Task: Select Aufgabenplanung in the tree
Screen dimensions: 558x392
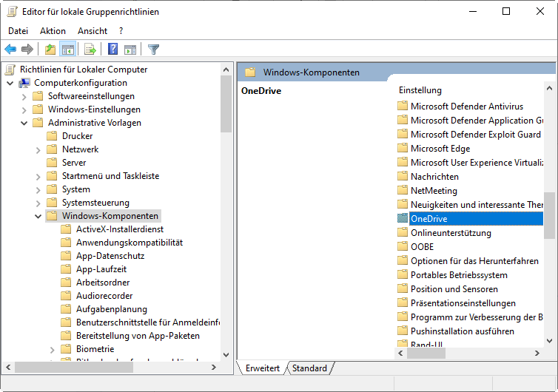Action: [x=112, y=309]
